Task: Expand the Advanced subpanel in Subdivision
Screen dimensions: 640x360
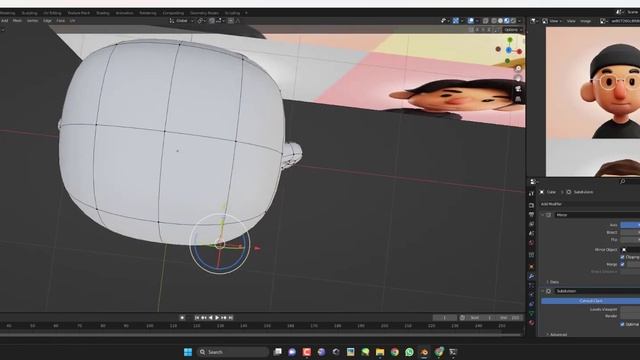Action: pyautogui.click(x=557, y=335)
